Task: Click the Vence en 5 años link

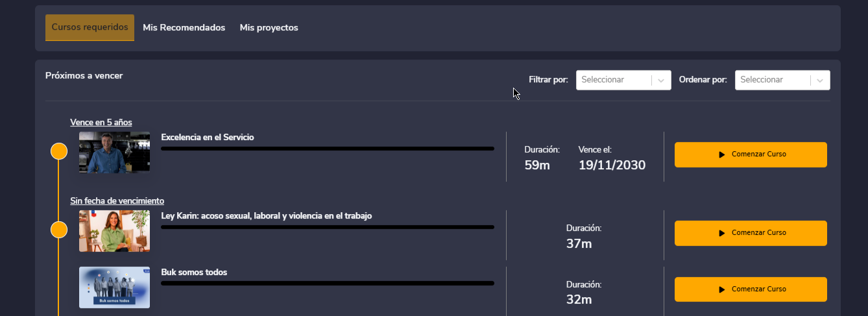Action: (101, 123)
